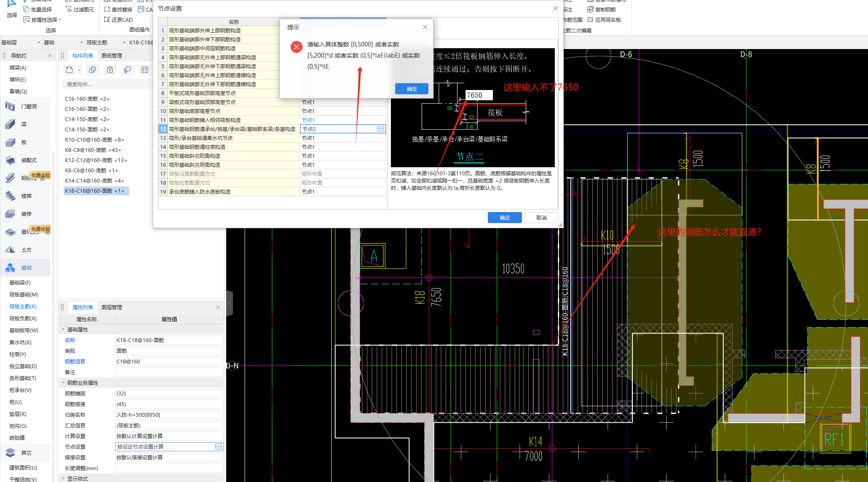Click the 查找替换 icon
Viewport: 868px width, 482px height.
[107, 9]
